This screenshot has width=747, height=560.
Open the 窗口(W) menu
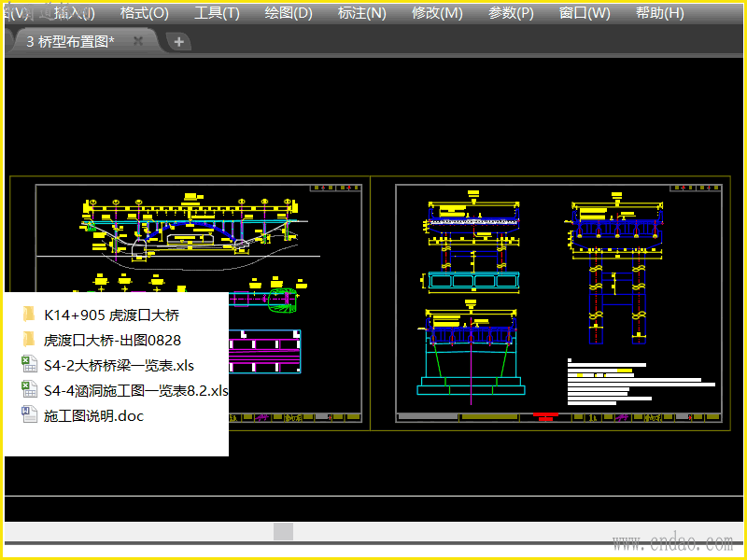point(585,13)
